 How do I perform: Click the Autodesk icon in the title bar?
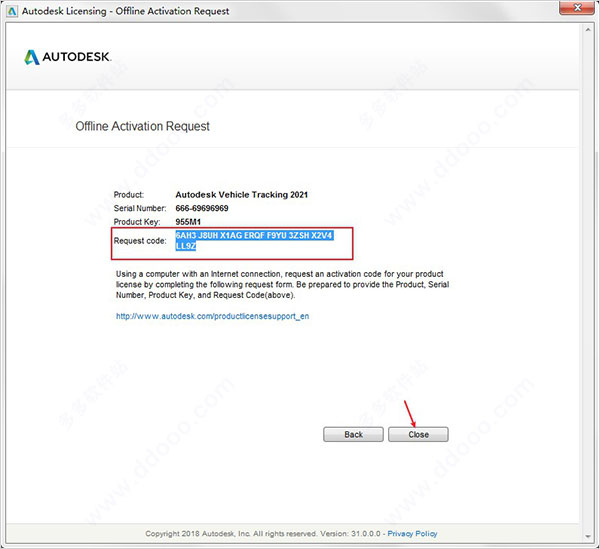point(12,11)
